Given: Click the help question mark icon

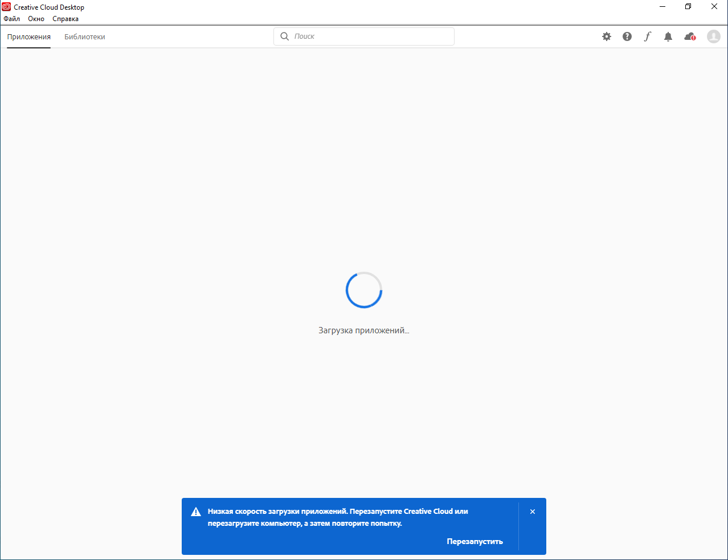Looking at the screenshot, I should [x=627, y=36].
